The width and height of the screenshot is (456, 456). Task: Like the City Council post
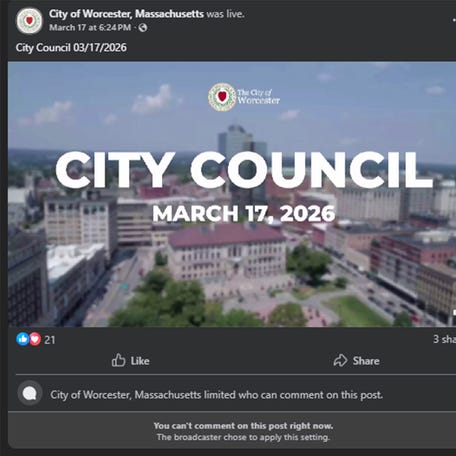(130, 361)
